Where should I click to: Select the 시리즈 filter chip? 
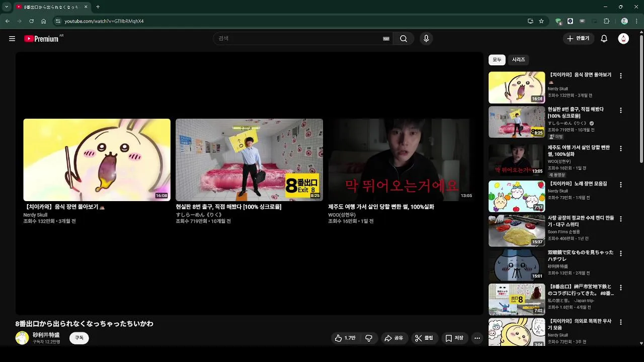point(519,60)
